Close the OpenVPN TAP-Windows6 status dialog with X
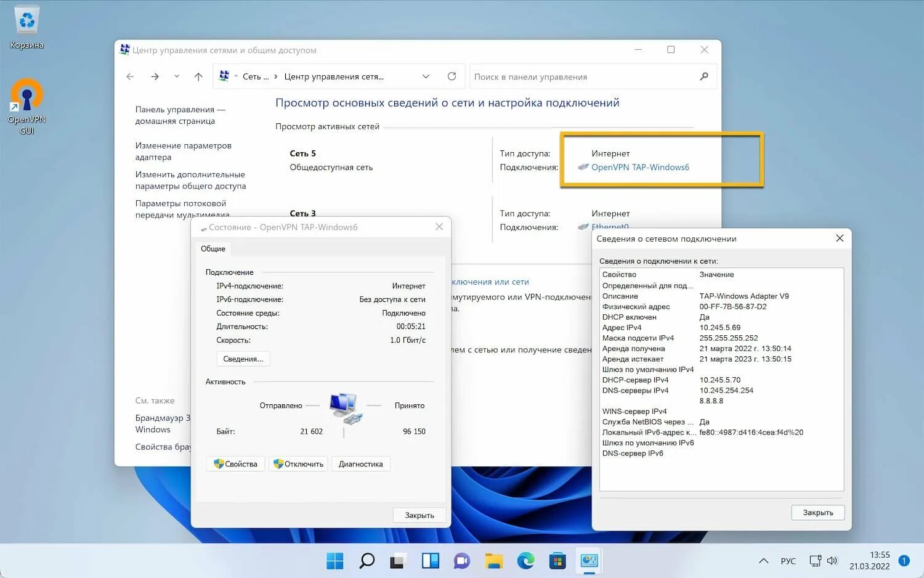This screenshot has height=578, width=924. coord(439,227)
